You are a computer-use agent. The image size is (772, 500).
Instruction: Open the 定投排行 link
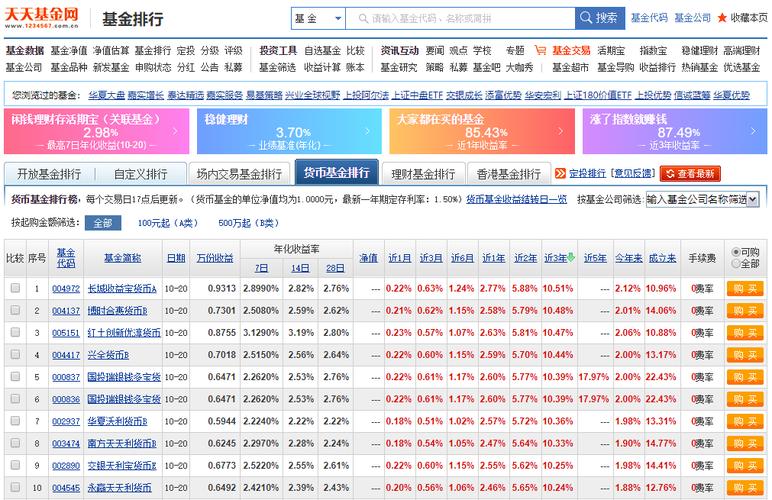587,173
